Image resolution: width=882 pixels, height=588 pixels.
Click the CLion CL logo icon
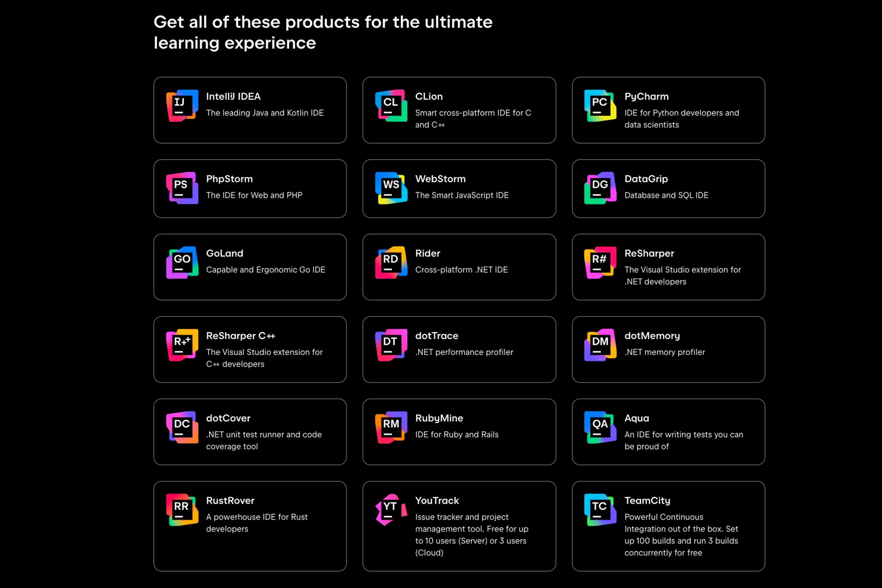tap(391, 106)
